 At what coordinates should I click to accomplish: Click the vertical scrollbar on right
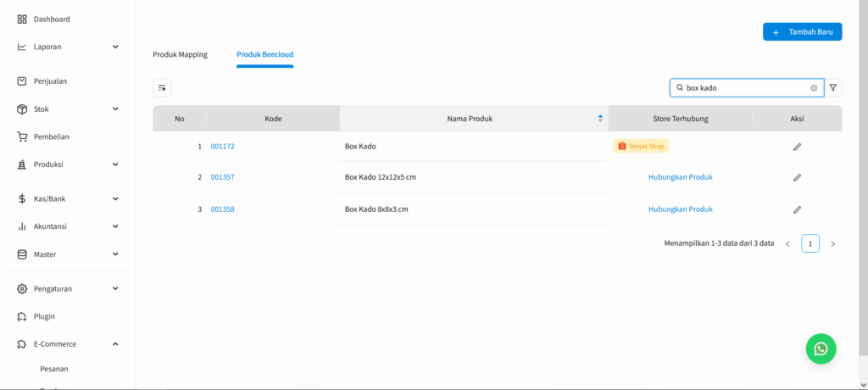coord(863,177)
